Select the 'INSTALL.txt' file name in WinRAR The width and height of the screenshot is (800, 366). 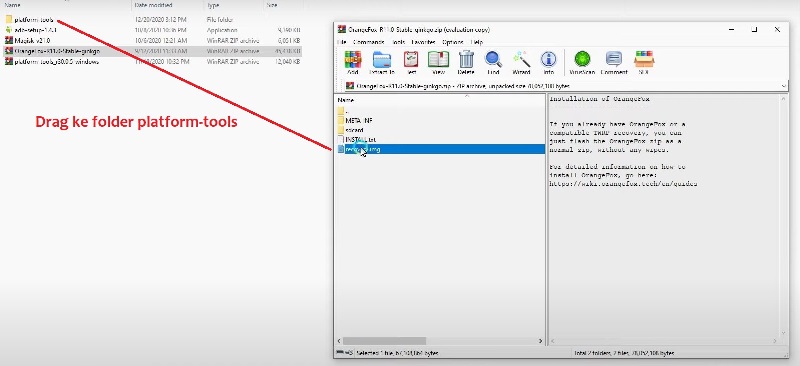pos(361,139)
